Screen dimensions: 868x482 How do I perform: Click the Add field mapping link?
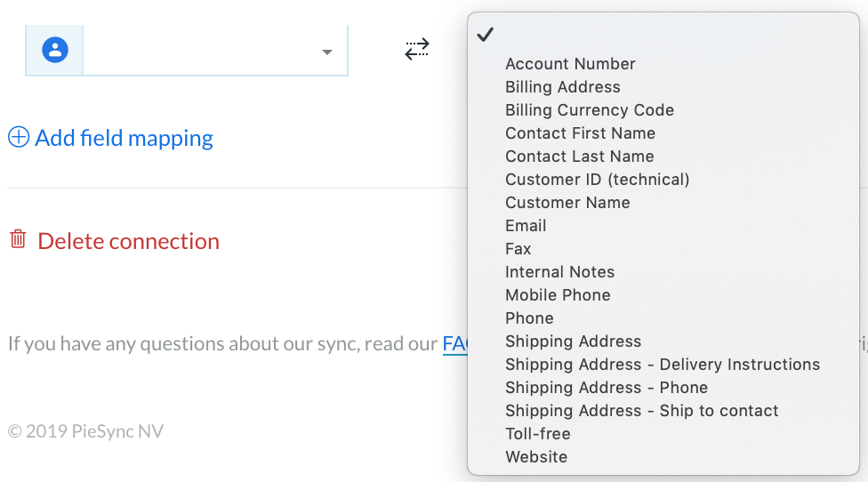[124, 138]
